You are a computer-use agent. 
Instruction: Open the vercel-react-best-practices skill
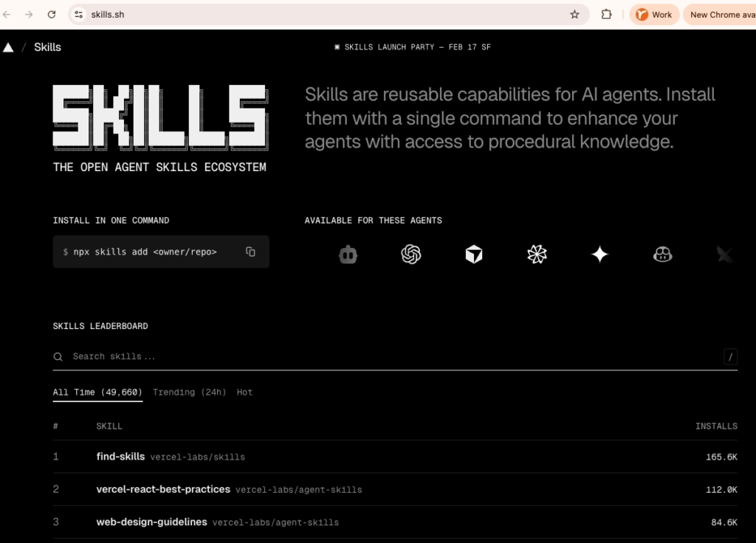[x=163, y=489]
